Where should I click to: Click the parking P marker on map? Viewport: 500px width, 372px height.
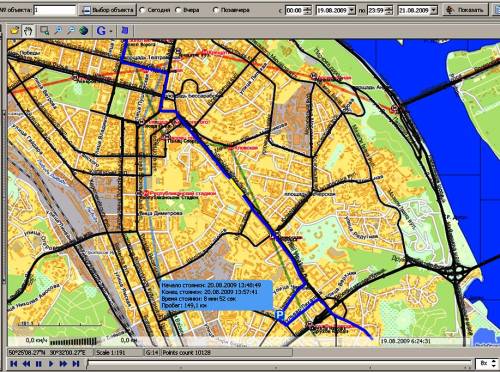pos(280,314)
